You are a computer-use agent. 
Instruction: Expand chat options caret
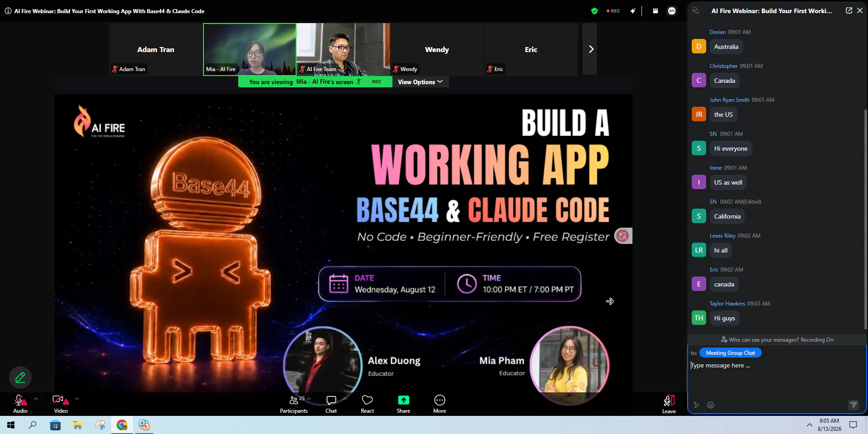tap(345, 399)
